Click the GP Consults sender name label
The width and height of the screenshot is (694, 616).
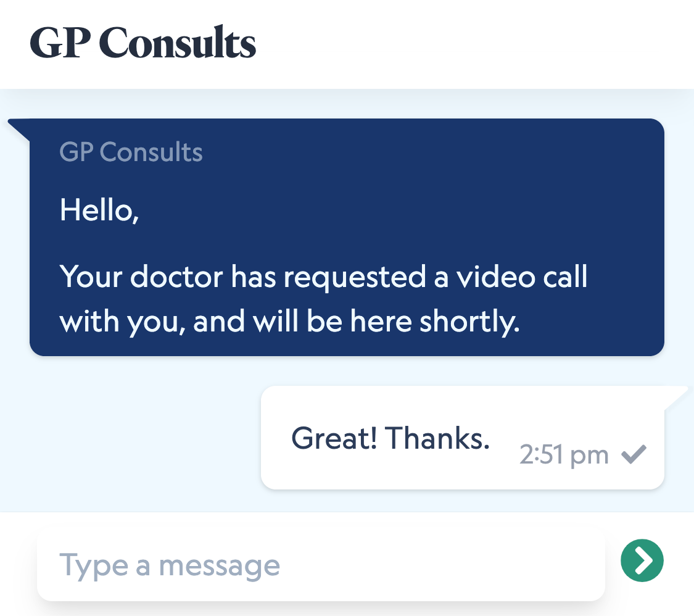tap(130, 152)
